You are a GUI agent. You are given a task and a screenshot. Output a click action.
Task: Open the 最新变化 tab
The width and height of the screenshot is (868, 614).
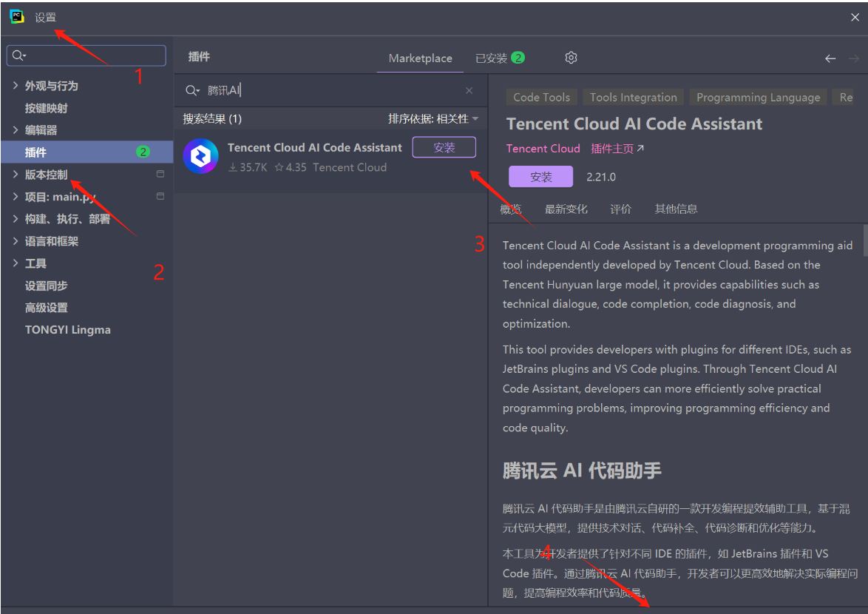click(566, 209)
